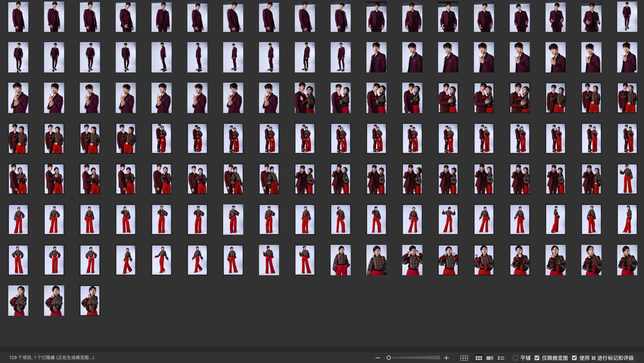Toggle 使用 ⌘ 进行标记和评级 checkbox

click(574, 358)
